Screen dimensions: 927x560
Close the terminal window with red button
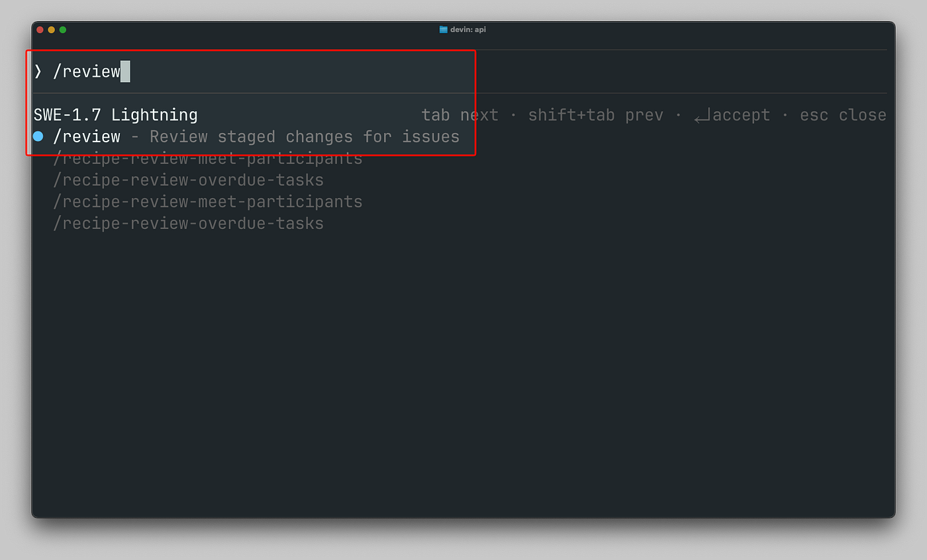(40, 30)
